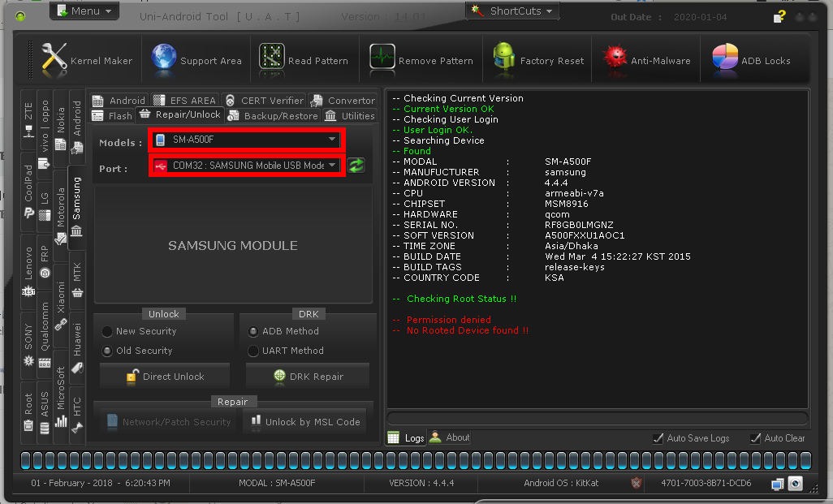Viewport: 833px width, 504px height.
Task: Click the empty progress bar under logs
Action: coord(598,419)
